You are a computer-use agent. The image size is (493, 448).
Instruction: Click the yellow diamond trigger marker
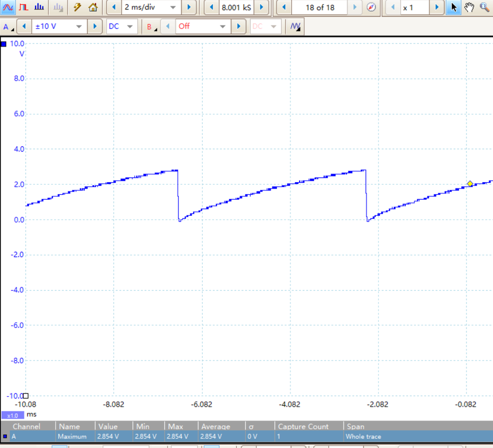pos(470,184)
